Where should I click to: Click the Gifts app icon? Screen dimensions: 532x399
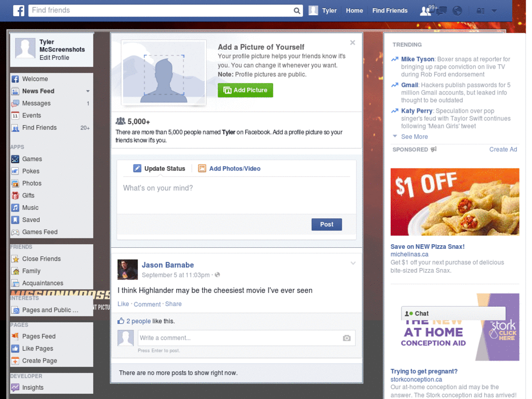(15, 195)
